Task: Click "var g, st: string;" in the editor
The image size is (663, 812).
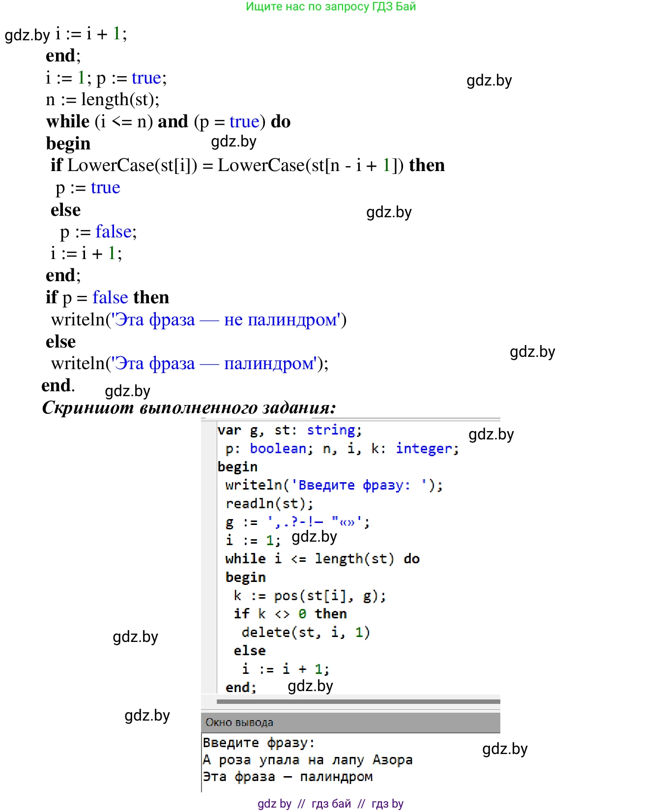Action: pos(289,430)
